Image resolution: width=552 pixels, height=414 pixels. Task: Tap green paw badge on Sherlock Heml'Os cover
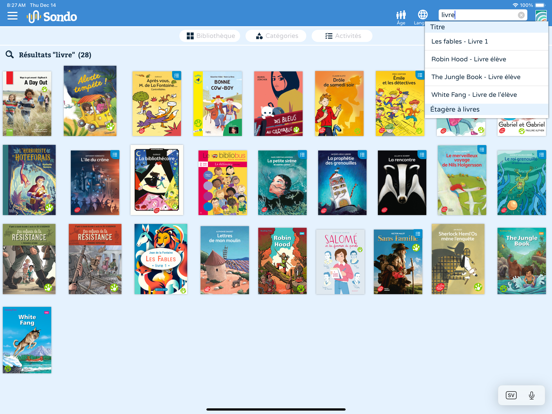coord(478,287)
